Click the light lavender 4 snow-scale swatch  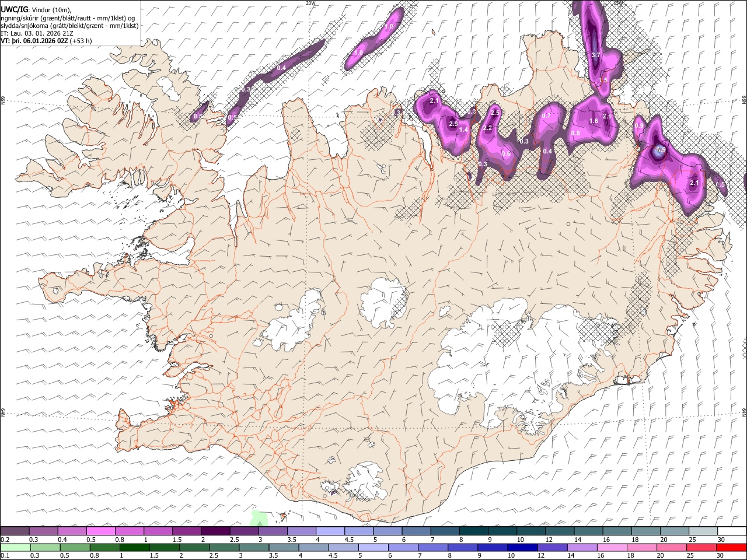coord(330,531)
